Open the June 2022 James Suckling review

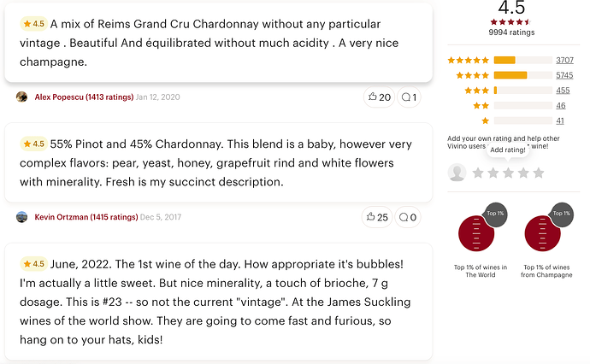(x=218, y=301)
